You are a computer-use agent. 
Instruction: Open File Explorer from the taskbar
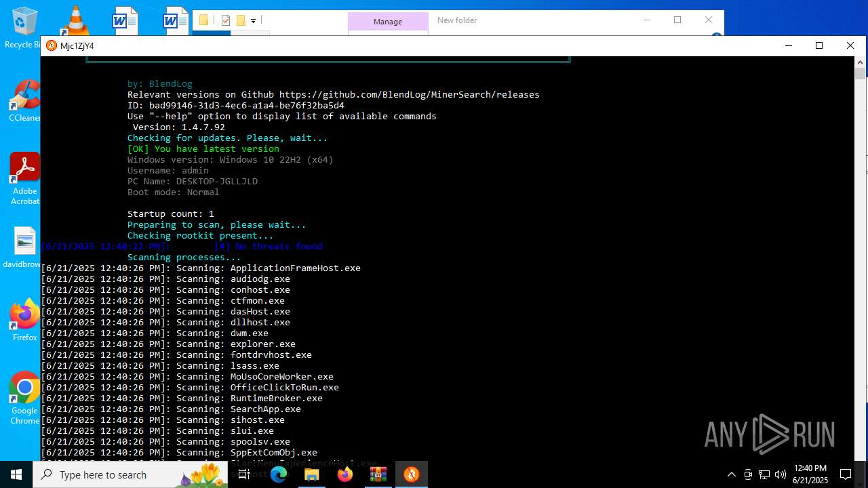(311, 474)
